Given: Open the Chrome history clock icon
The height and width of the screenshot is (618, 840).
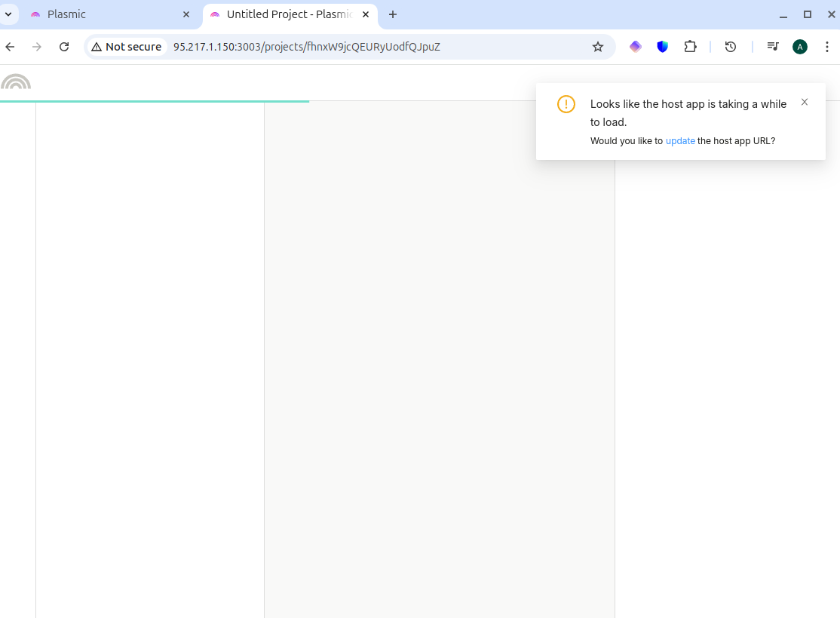Looking at the screenshot, I should (x=730, y=47).
